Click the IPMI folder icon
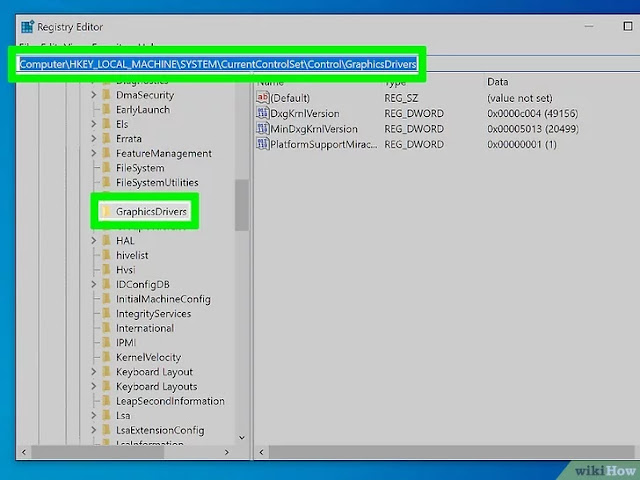Image resolution: width=640 pixels, height=480 pixels. (x=107, y=343)
